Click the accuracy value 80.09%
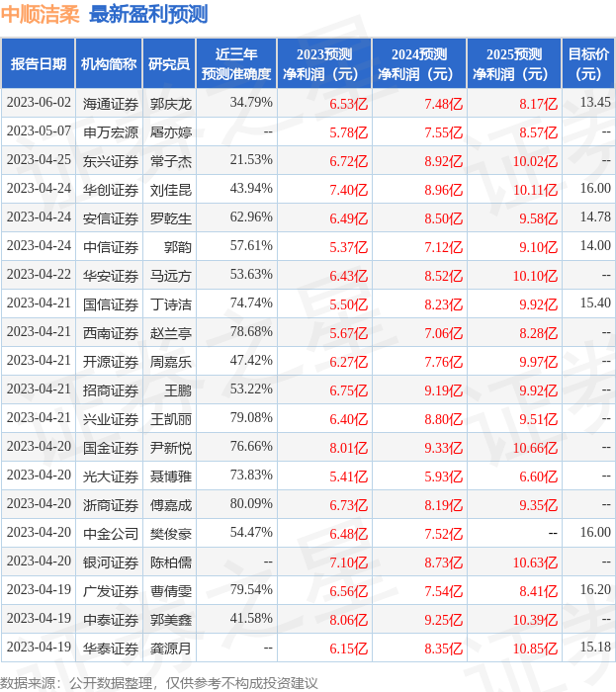Image resolution: width=616 pixels, height=692 pixels. click(251, 504)
